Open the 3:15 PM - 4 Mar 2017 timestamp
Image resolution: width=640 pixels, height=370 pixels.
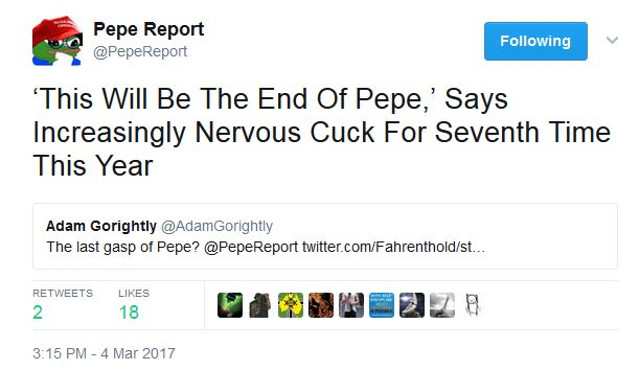104,353
